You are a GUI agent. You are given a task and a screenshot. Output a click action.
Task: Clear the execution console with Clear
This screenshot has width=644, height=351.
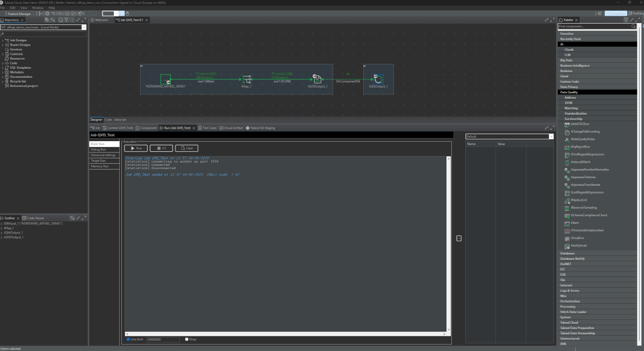187,148
